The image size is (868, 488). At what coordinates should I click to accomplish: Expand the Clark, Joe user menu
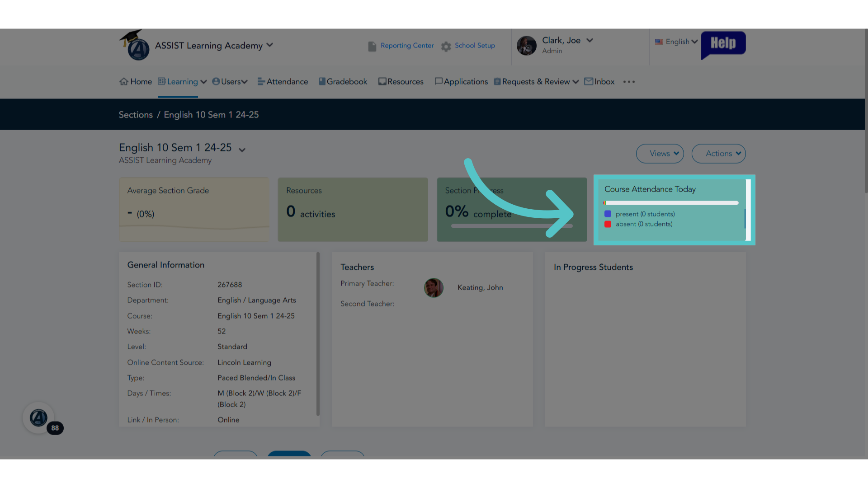[590, 40]
